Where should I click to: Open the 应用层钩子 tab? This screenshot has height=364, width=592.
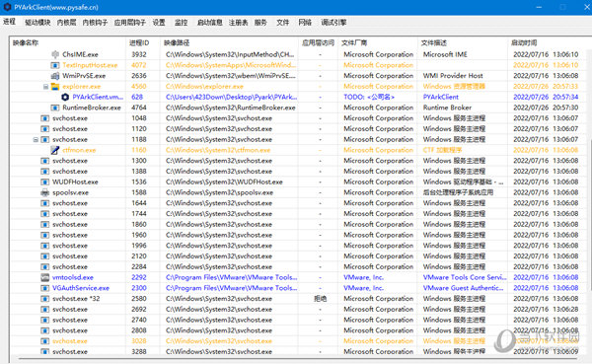(x=130, y=23)
